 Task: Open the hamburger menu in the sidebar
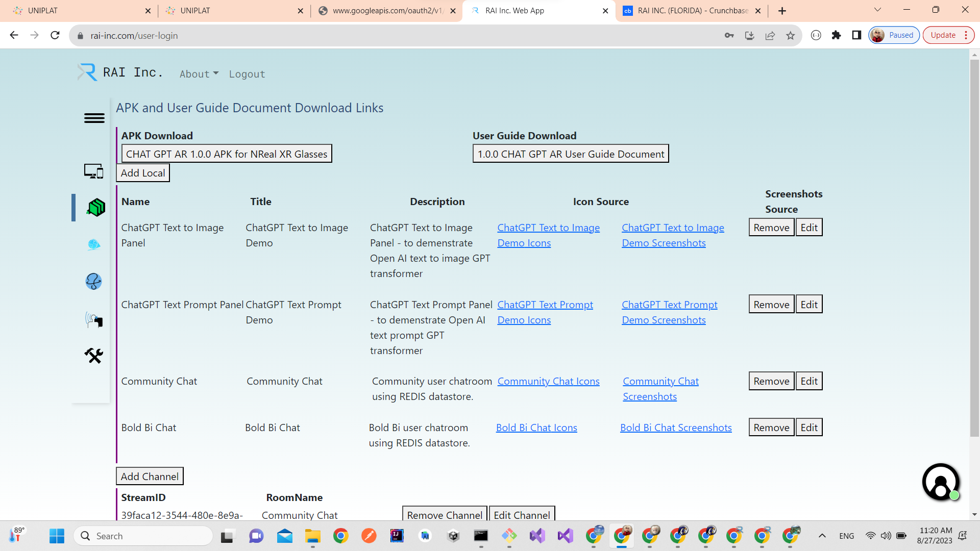94,118
